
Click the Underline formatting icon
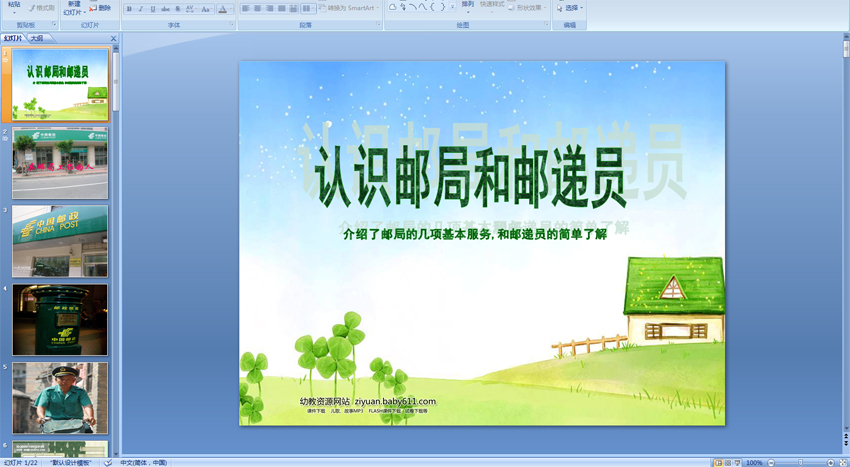coord(153,9)
